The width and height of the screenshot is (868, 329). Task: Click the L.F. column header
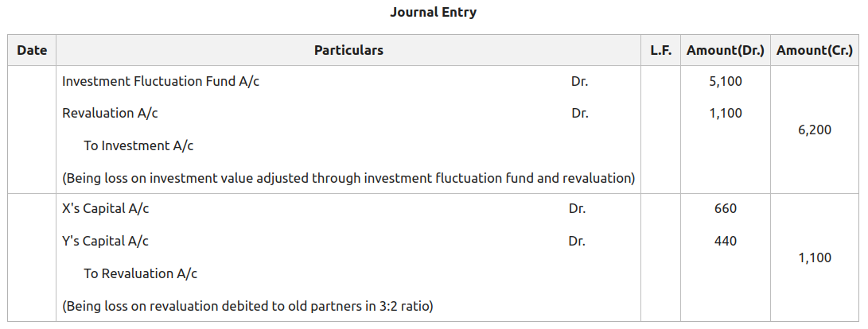[x=661, y=50]
